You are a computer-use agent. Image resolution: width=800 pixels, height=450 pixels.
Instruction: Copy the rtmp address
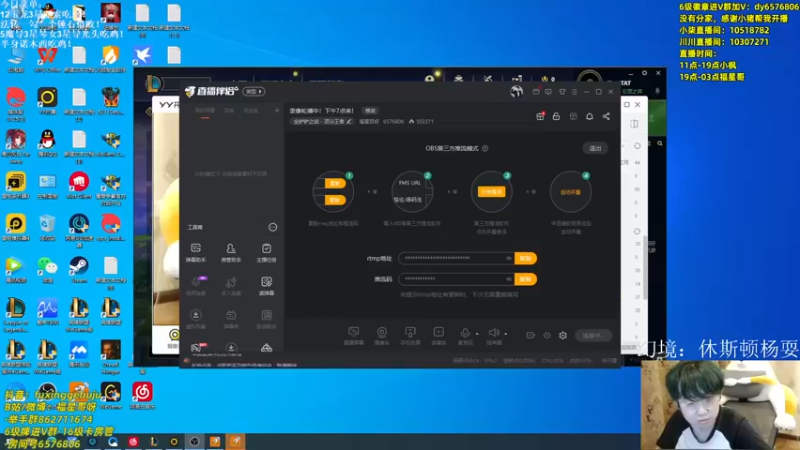point(526,258)
